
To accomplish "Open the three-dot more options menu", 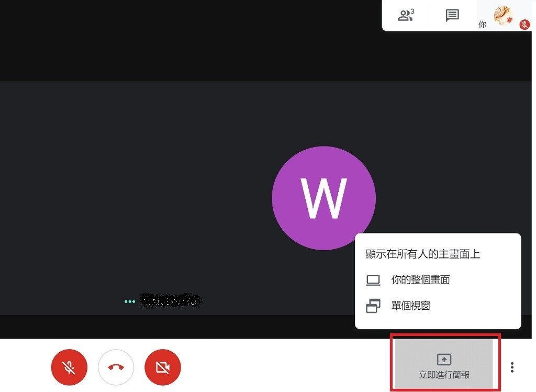I will pyautogui.click(x=512, y=367).
